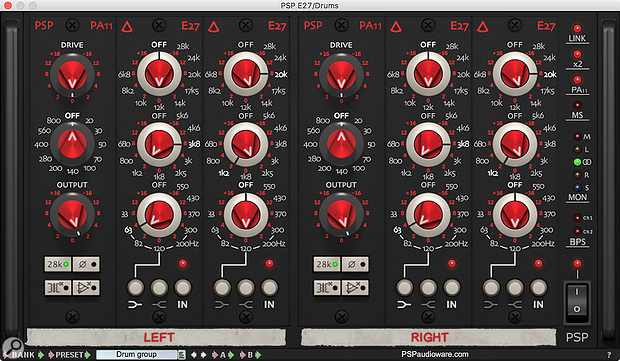The width and height of the screenshot is (620, 361).
Task: Open the preset list dropdown beside Drum group
Action: pos(181,355)
